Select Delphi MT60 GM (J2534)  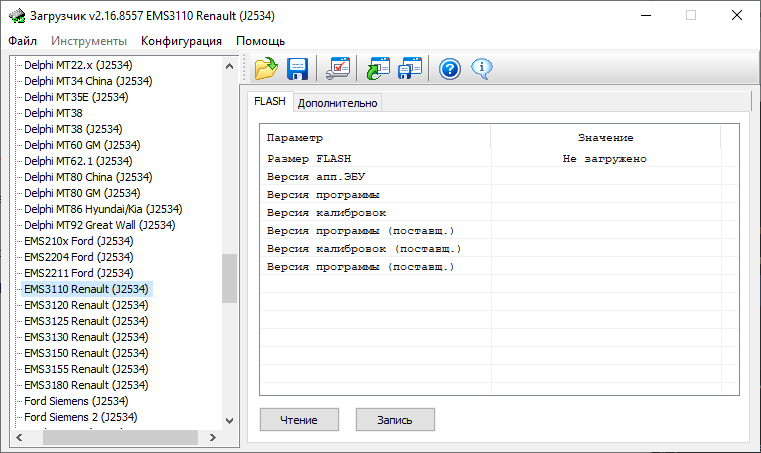click(x=82, y=145)
